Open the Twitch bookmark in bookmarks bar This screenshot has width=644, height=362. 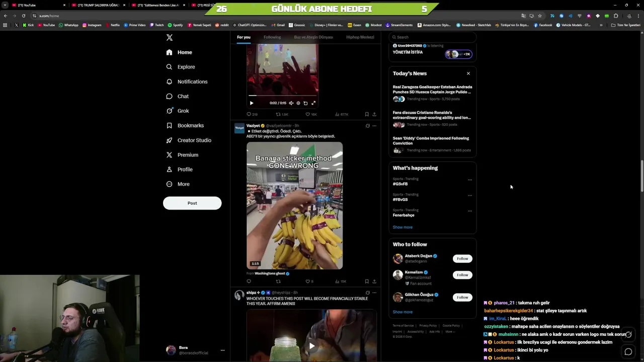tap(156, 25)
